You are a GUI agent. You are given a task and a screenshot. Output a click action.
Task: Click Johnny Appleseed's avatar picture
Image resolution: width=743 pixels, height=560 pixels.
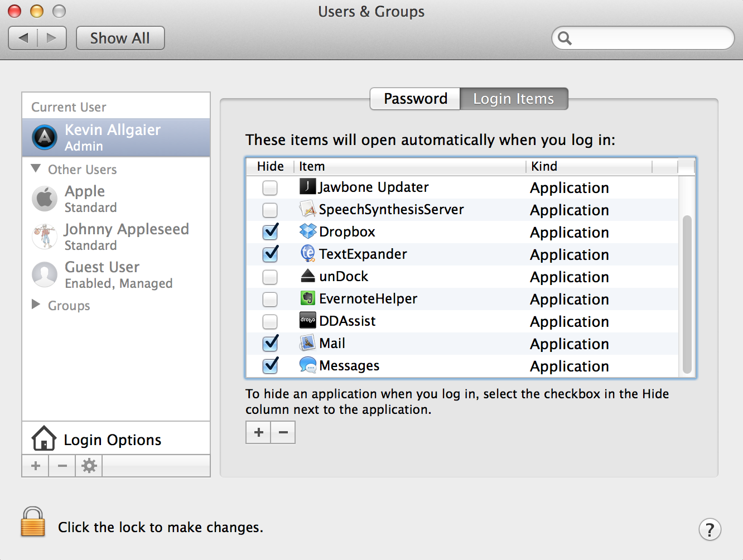45,236
